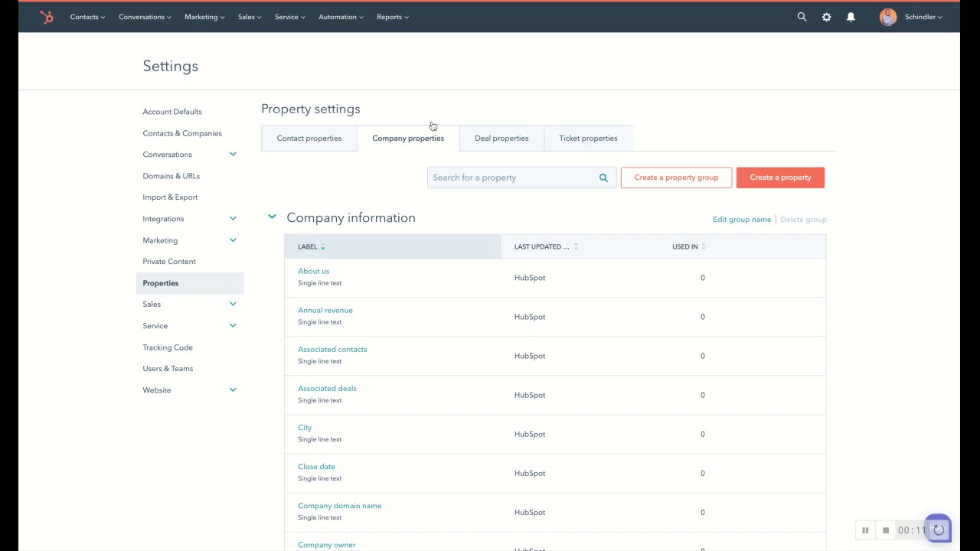The width and height of the screenshot is (980, 551).
Task: Click the Settings page heading
Action: pyautogui.click(x=171, y=66)
